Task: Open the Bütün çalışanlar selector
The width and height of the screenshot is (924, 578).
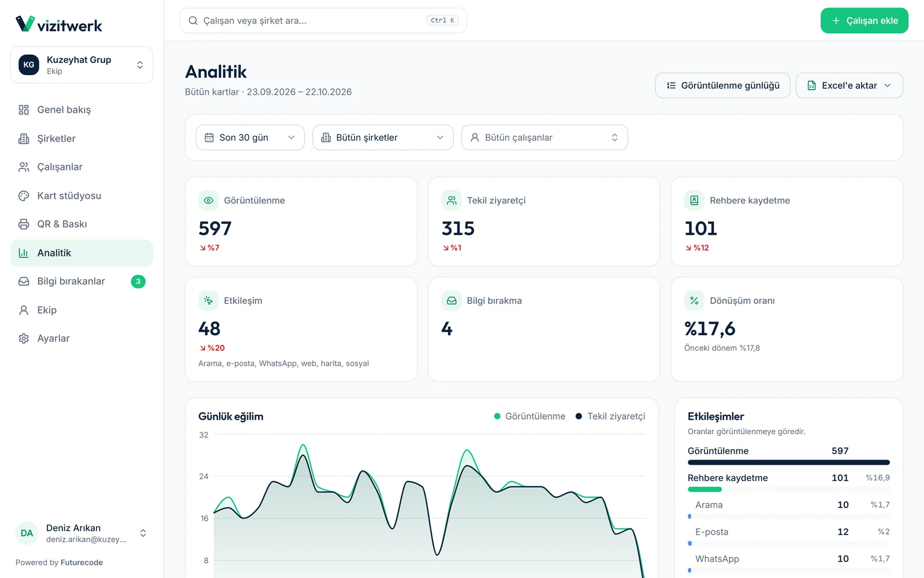Action: click(545, 138)
